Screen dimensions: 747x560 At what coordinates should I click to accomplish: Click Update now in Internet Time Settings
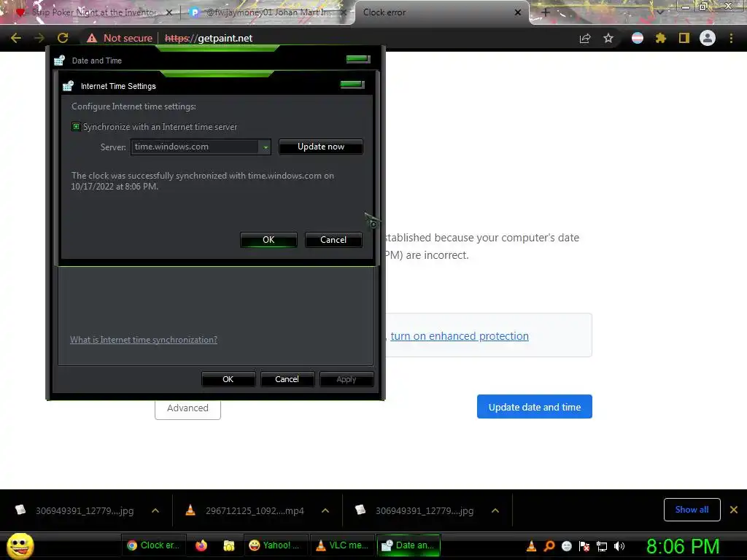(321, 147)
